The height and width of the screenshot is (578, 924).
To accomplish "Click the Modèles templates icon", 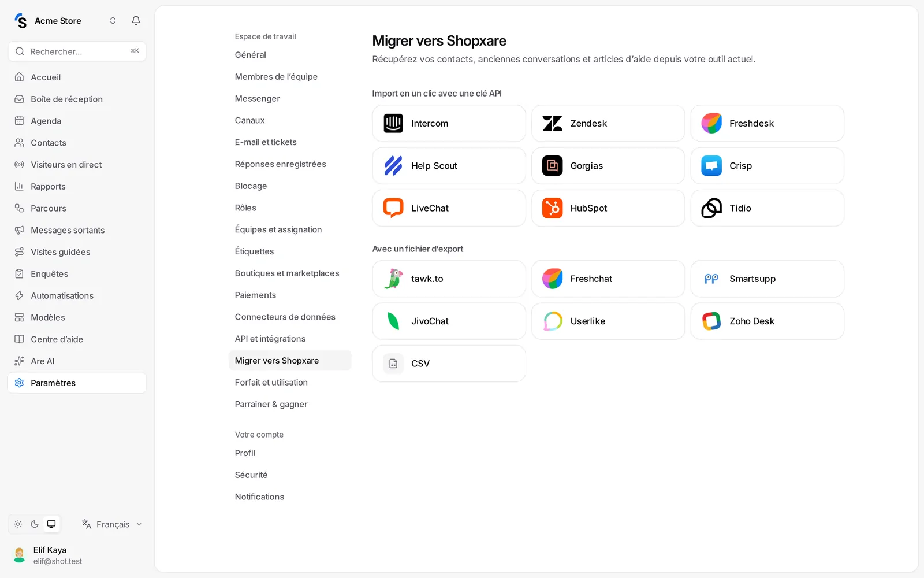I will pyautogui.click(x=19, y=317).
